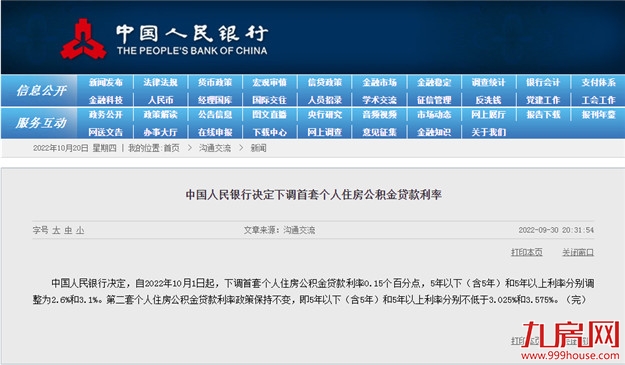Open the 图文直播 section

point(269,115)
